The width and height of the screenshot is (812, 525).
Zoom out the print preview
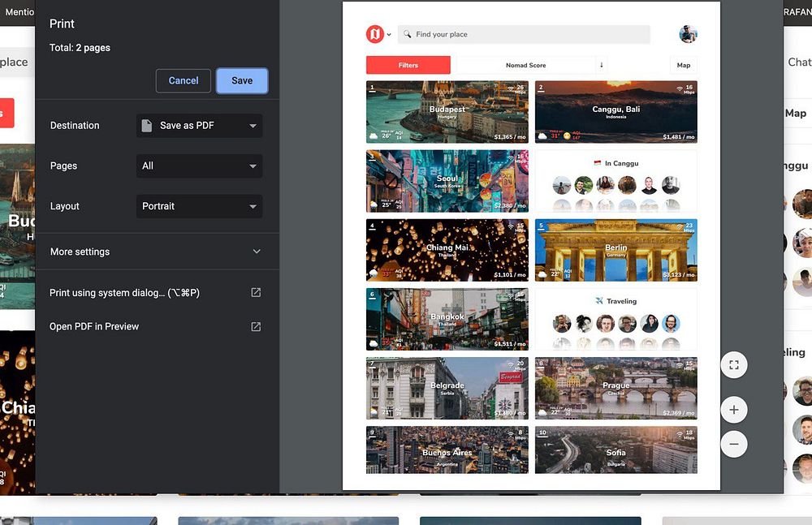(x=734, y=444)
